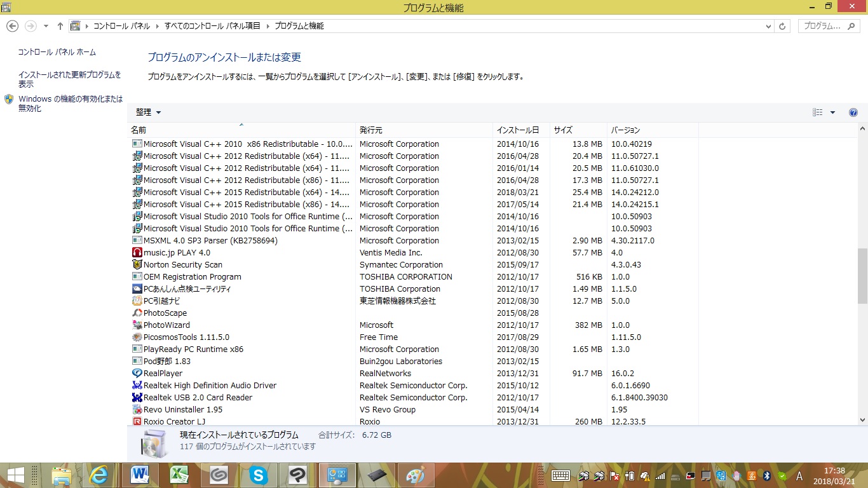Launch Internet Explorer from the taskbar
This screenshot has height=488, width=868.
coord(100,475)
